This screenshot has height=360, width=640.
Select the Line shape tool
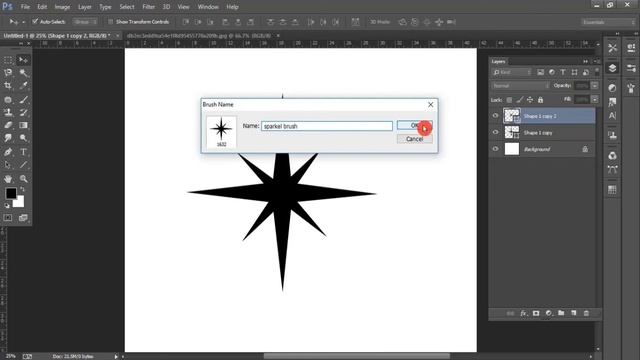tap(23, 165)
